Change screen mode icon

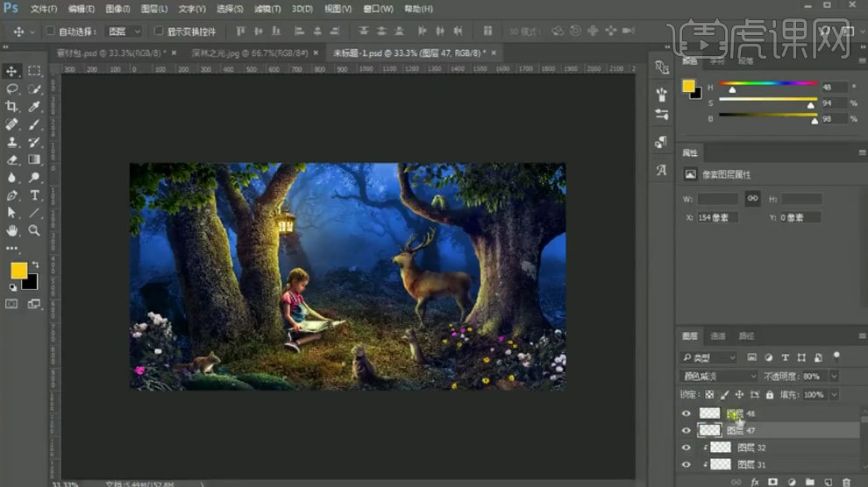tap(34, 303)
